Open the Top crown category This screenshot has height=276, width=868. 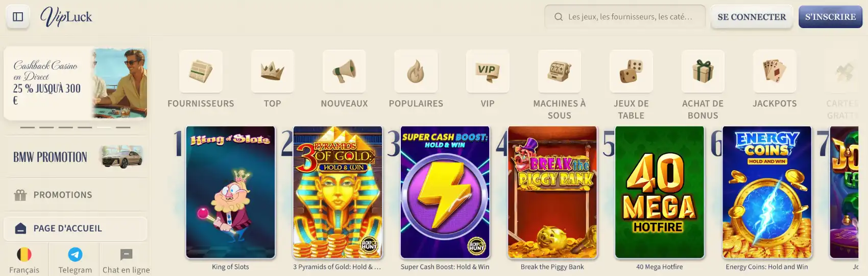click(273, 72)
